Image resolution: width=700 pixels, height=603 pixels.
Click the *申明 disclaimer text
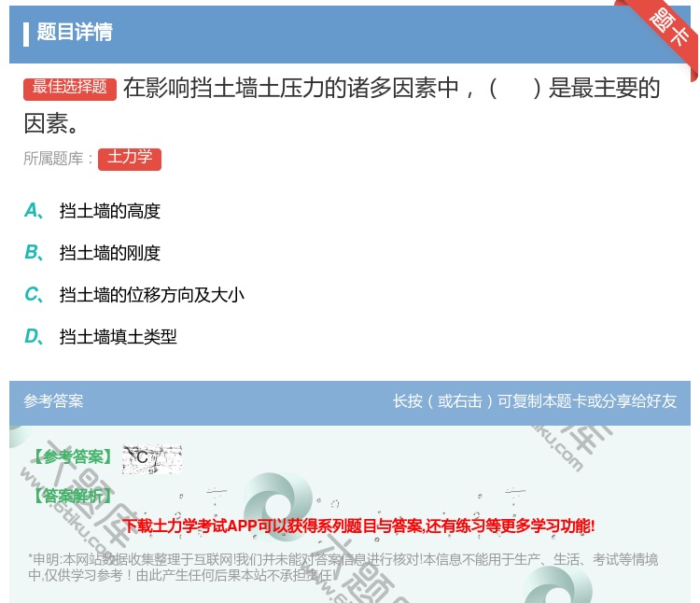coord(343,567)
